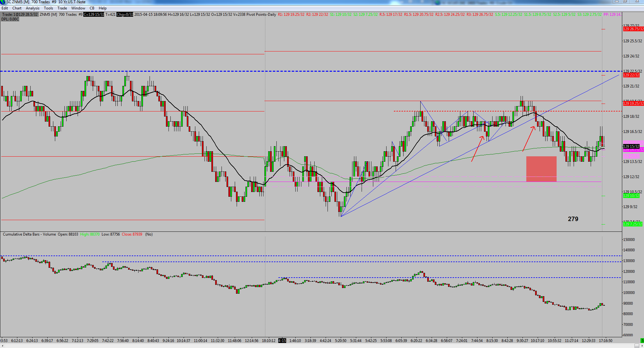
Task: Click the 'High: 88370' delta value
Action: coord(90,234)
